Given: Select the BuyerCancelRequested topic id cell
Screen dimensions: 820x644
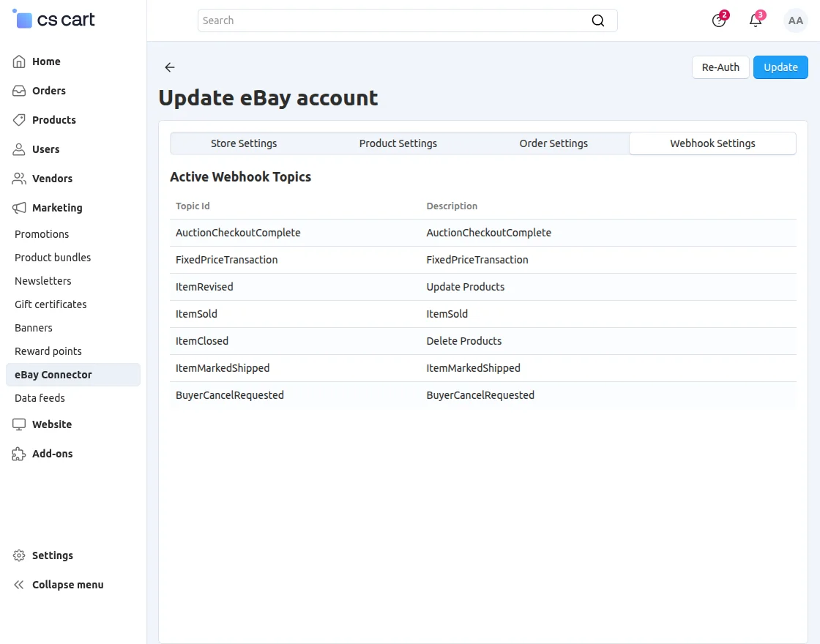Looking at the screenshot, I should click(x=230, y=396).
